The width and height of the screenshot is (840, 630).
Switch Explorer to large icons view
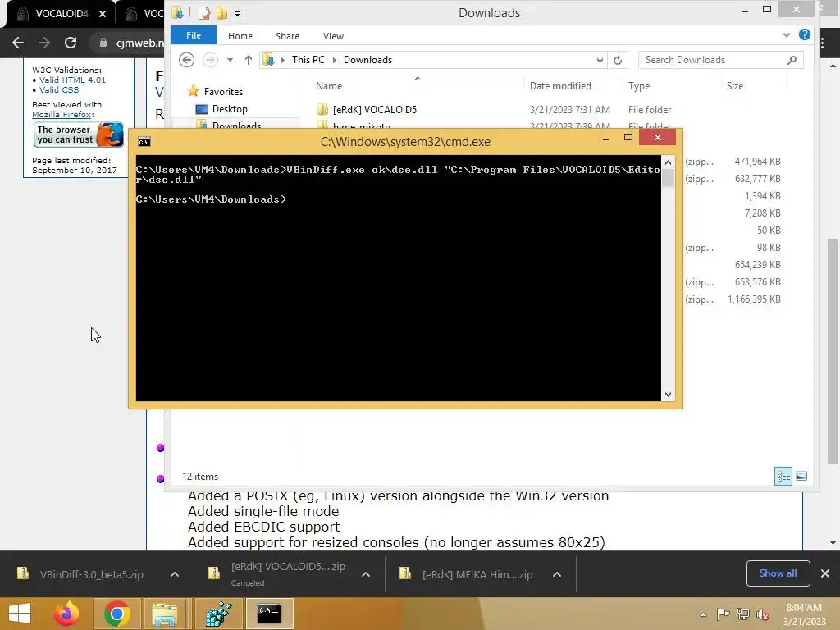click(801, 476)
